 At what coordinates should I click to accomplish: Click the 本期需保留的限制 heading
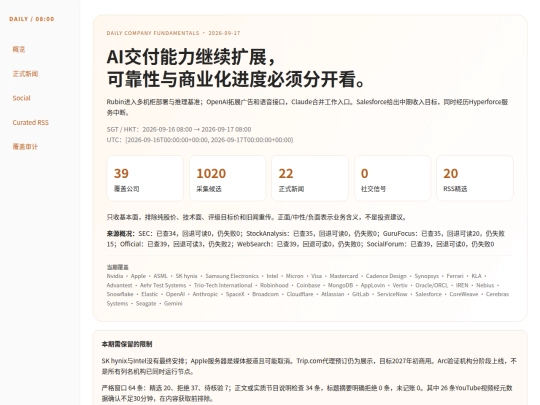coord(127,344)
